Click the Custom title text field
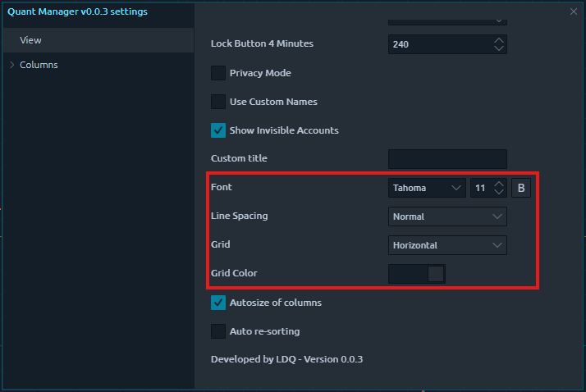The width and height of the screenshot is (586, 392). [x=447, y=159]
